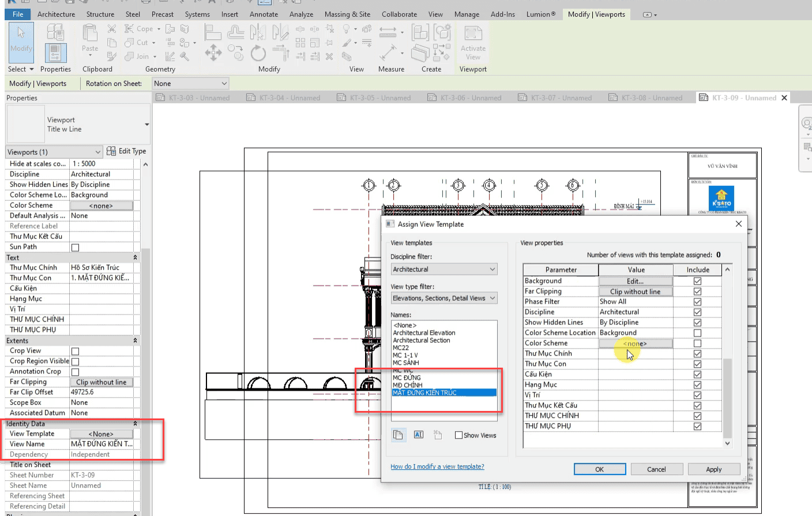Open the View type filter dropdown
This screenshot has width=812, height=516.
(443, 298)
